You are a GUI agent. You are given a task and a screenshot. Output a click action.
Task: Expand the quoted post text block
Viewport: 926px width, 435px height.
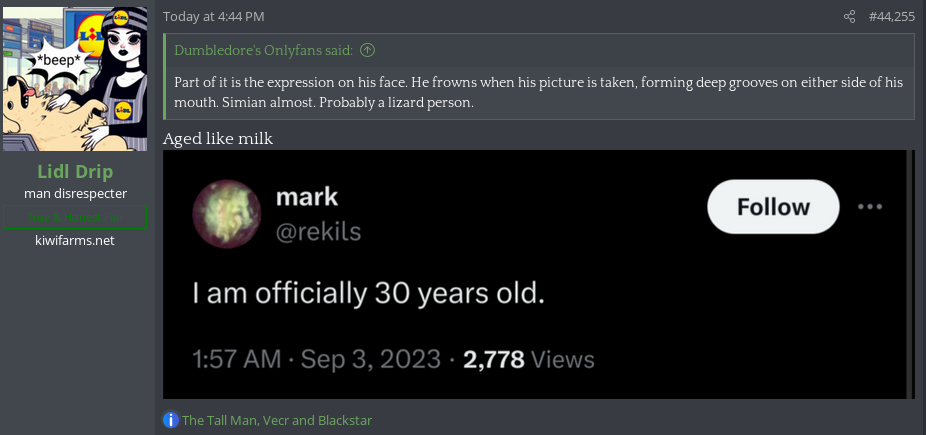(x=540, y=91)
